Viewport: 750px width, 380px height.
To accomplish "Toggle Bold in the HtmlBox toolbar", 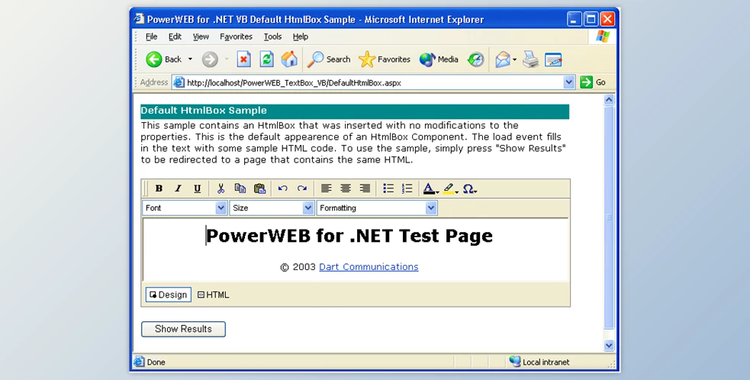I will click(159, 189).
